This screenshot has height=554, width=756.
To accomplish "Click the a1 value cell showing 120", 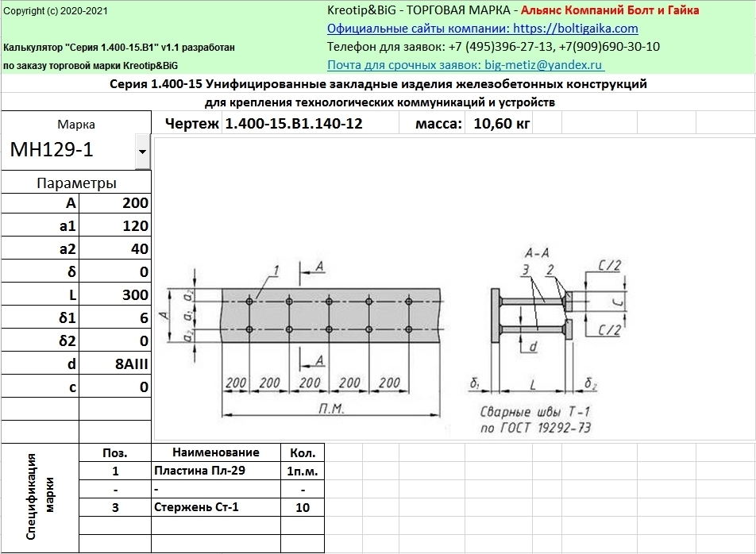I will (x=115, y=225).
